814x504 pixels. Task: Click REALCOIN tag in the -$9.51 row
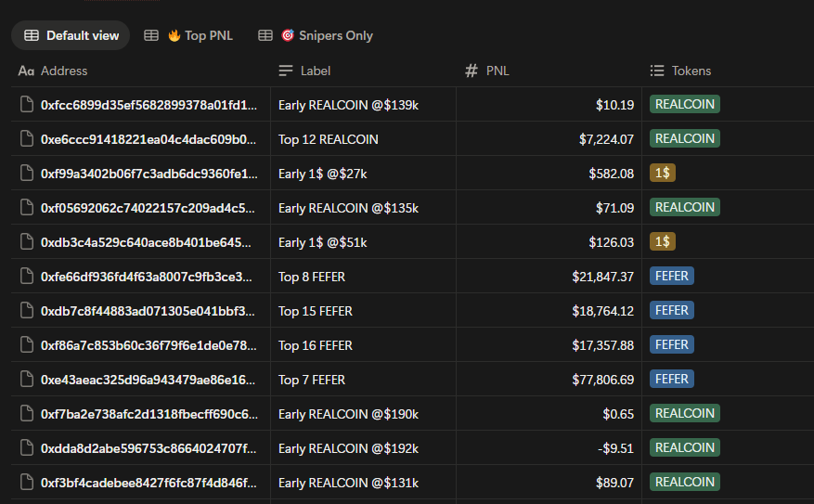pyautogui.click(x=685, y=447)
